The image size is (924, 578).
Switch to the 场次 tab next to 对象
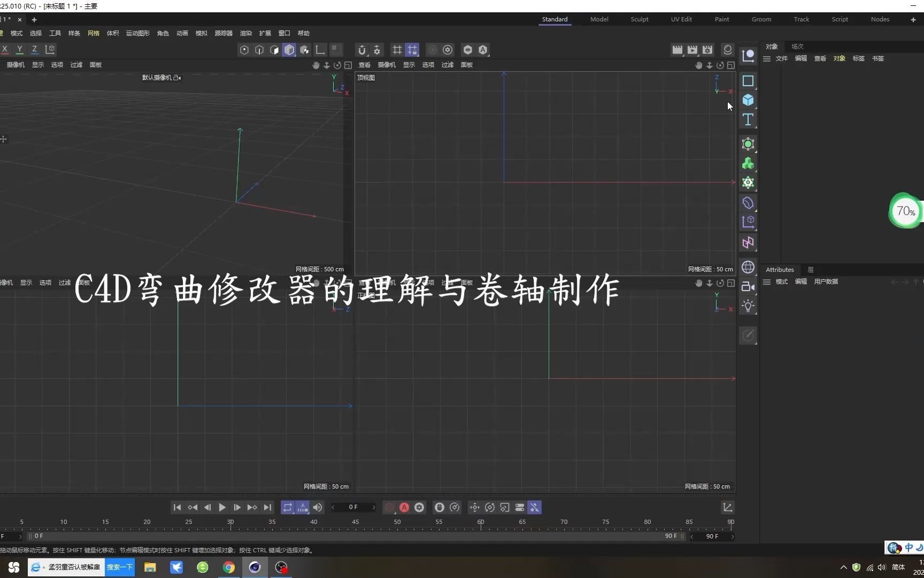tap(797, 47)
